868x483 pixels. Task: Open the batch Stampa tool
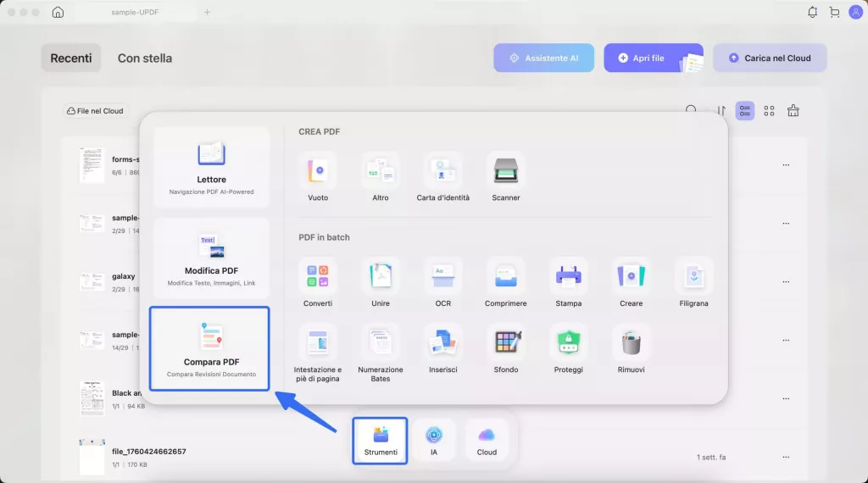pyautogui.click(x=569, y=282)
